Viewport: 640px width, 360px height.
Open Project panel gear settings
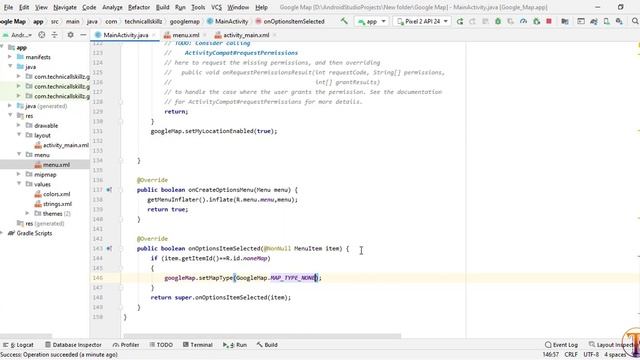70,35
